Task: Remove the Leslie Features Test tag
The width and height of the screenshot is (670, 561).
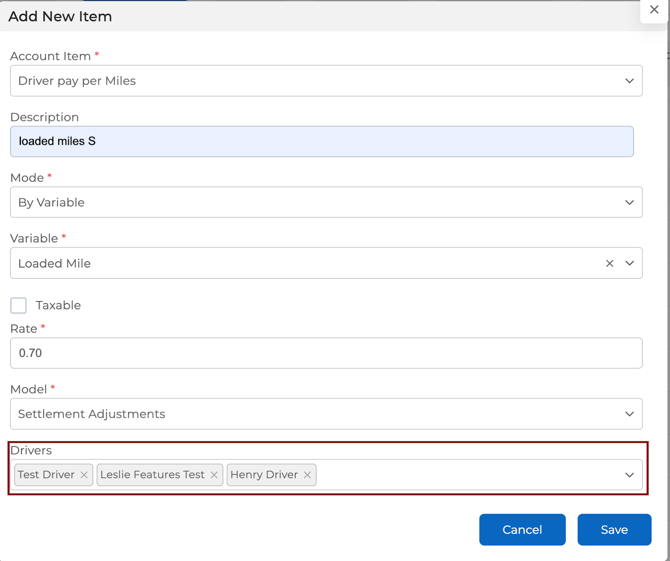Action: pos(214,475)
